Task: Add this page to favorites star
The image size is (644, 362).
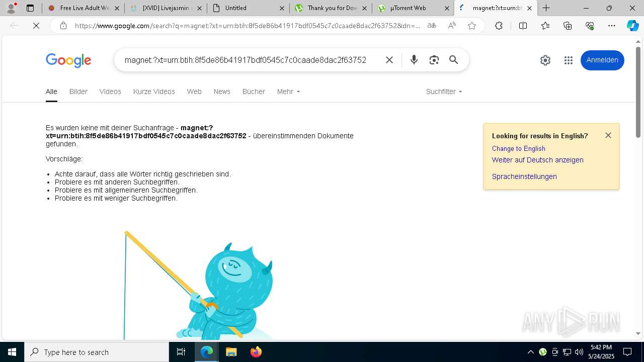Action: [472, 26]
